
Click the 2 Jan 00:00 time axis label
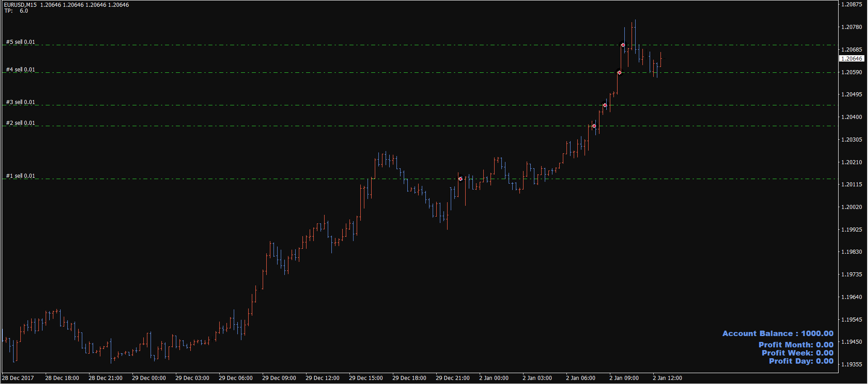point(494,378)
